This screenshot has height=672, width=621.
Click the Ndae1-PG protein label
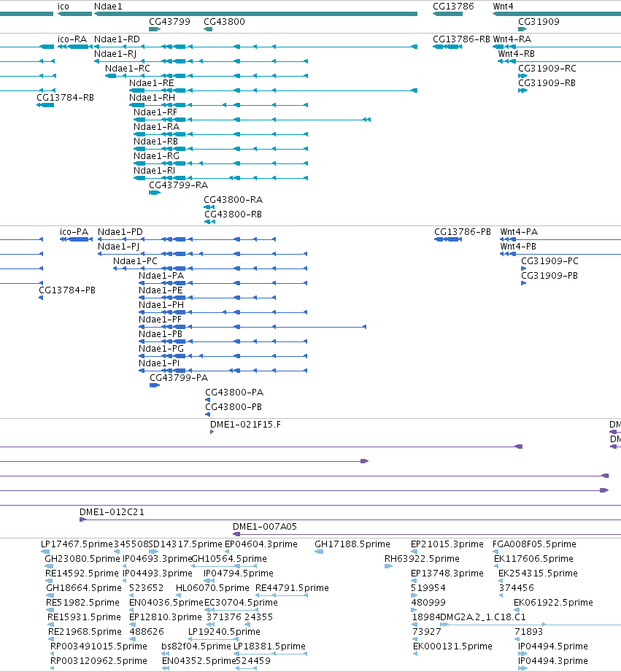click(x=161, y=348)
